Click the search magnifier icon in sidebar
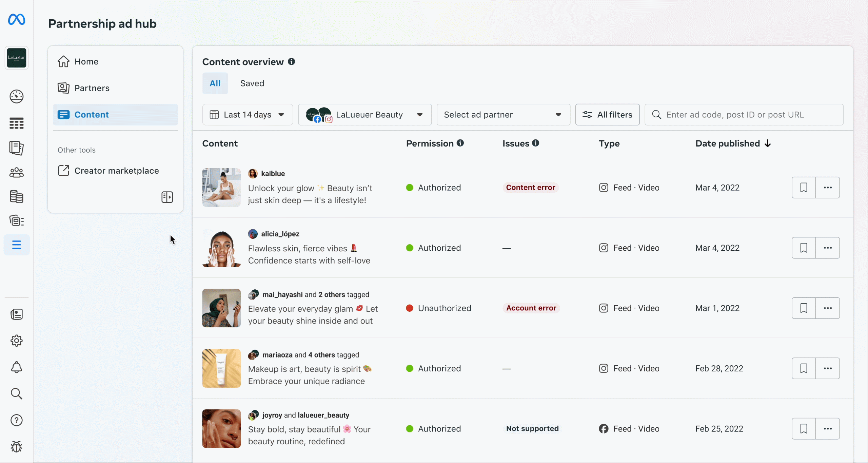Viewport: 868px width, 463px height. coord(16,394)
